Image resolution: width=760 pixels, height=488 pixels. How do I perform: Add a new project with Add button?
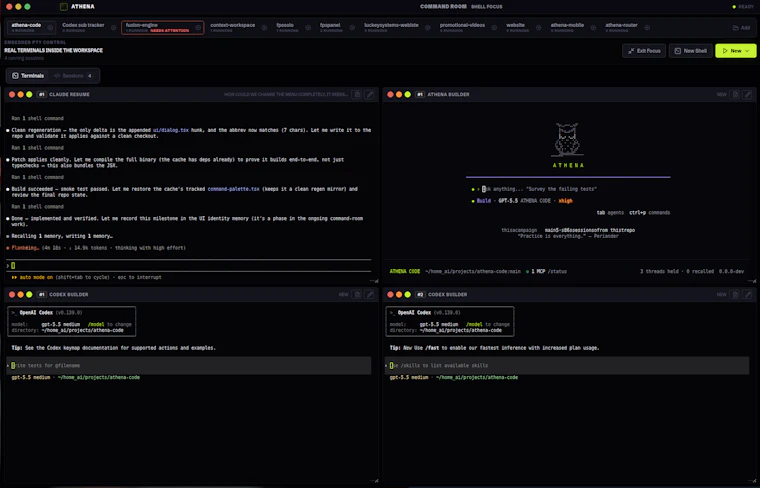click(741, 28)
